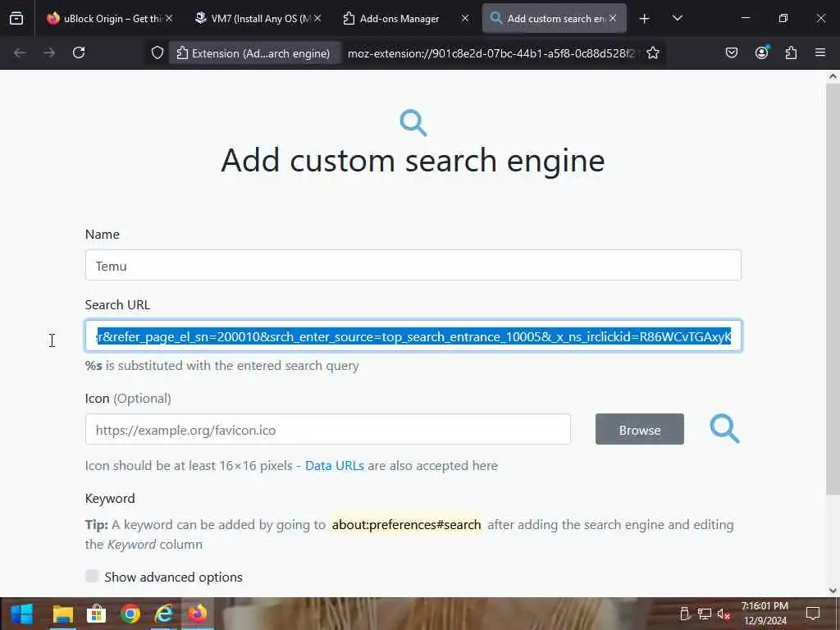Image resolution: width=840 pixels, height=630 pixels.
Task: Click the highlighted Search URL field
Action: 413,336
